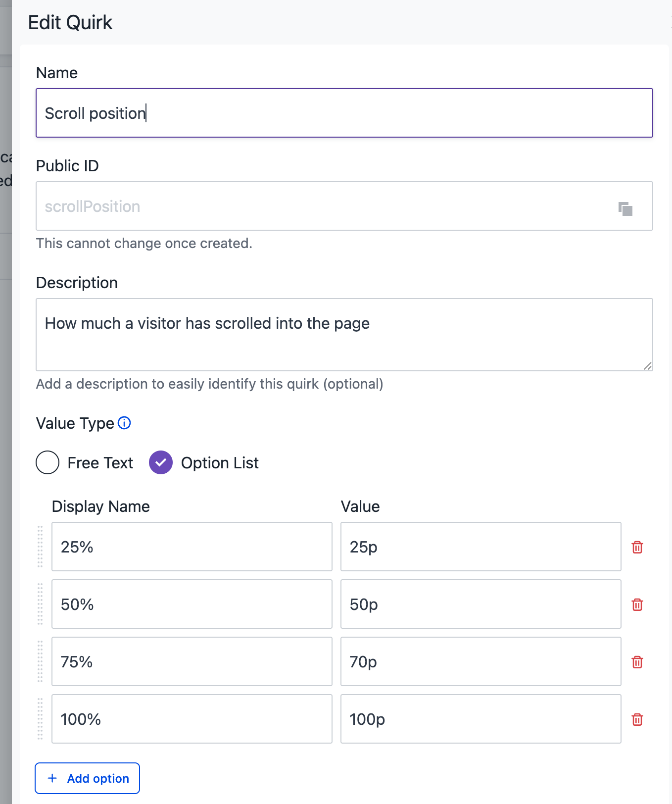This screenshot has width=672, height=804.
Task: Open the Value Type info tooltip
Action: (125, 423)
